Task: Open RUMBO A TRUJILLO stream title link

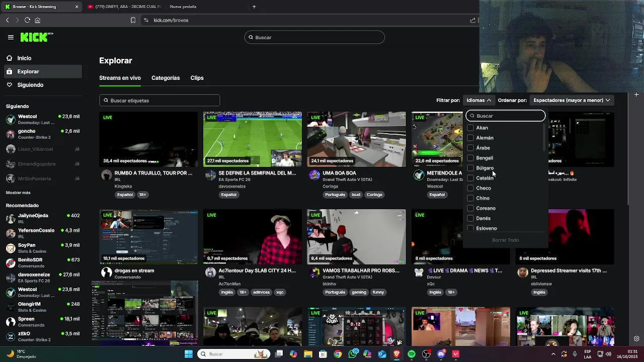Action: (x=153, y=173)
